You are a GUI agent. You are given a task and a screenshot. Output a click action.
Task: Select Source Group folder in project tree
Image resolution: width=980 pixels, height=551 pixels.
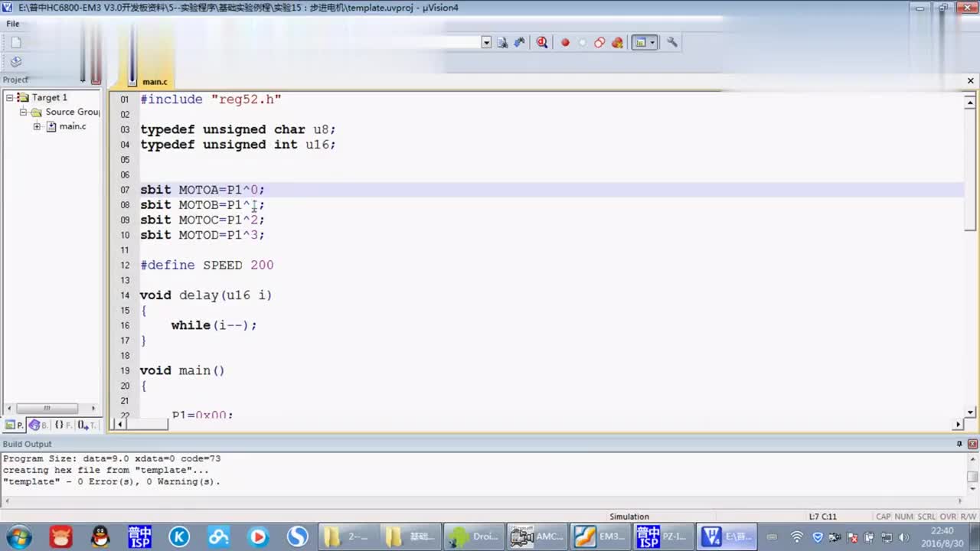73,112
